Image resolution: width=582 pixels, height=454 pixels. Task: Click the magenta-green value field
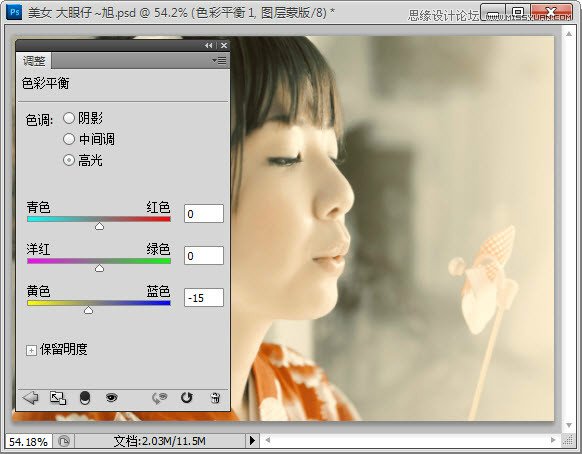pyautogui.click(x=204, y=255)
